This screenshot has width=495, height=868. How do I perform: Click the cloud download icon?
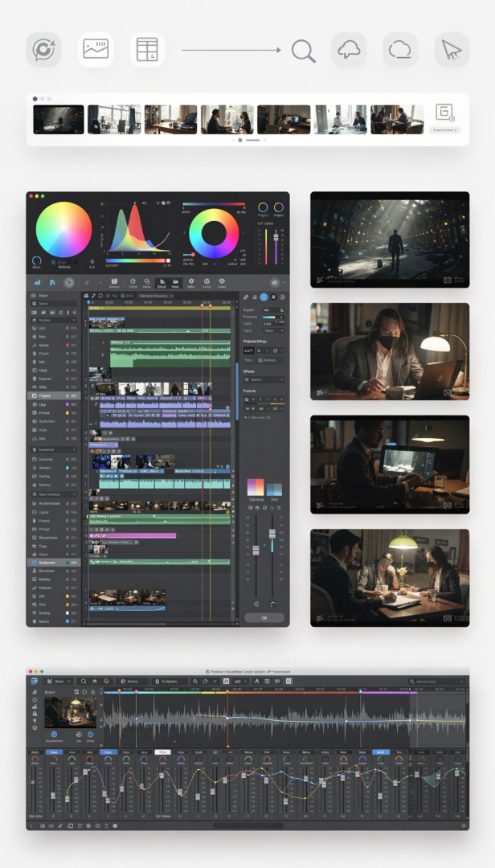348,50
